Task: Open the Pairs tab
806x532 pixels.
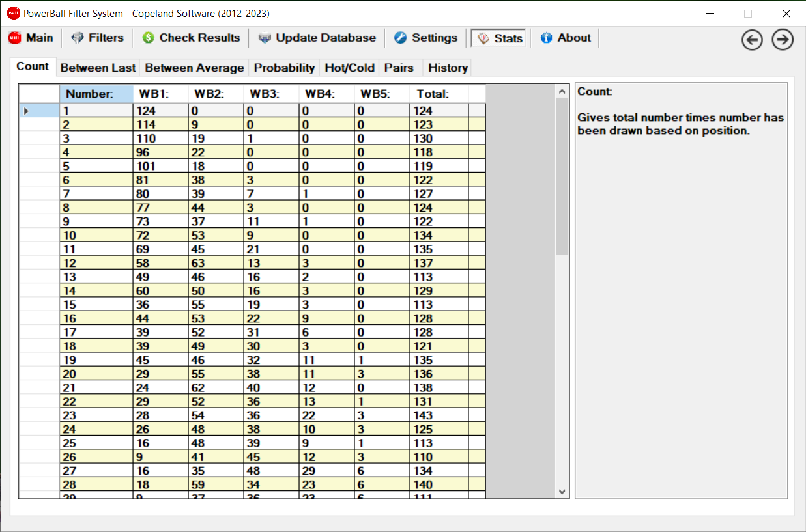Action: pos(399,68)
